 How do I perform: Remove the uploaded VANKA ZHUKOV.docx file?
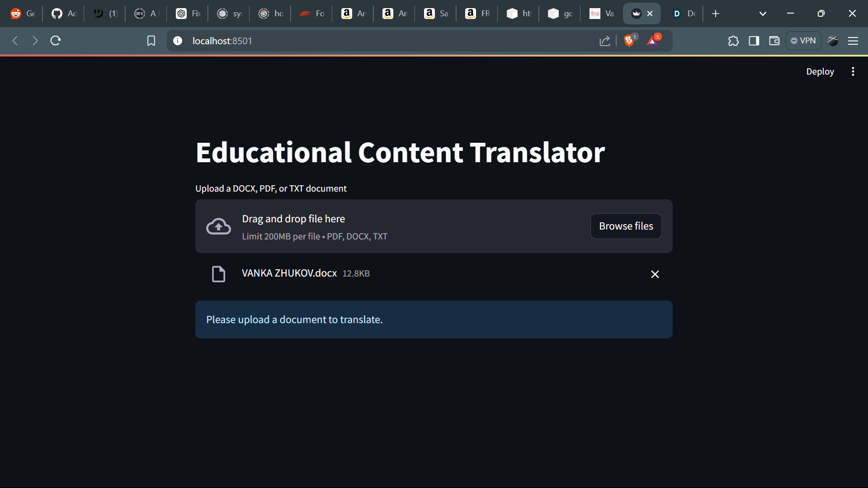tap(655, 274)
